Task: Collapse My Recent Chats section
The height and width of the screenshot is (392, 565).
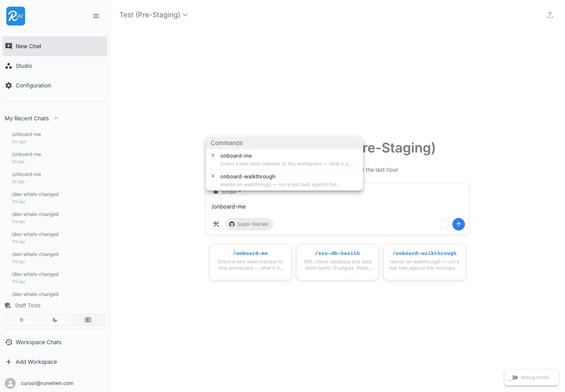Action: (x=56, y=118)
